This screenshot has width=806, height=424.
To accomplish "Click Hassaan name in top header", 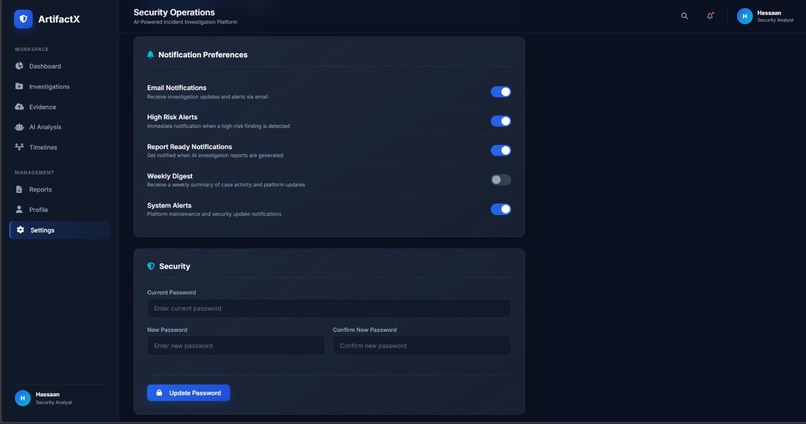I will pyautogui.click(x=769, y=13).
